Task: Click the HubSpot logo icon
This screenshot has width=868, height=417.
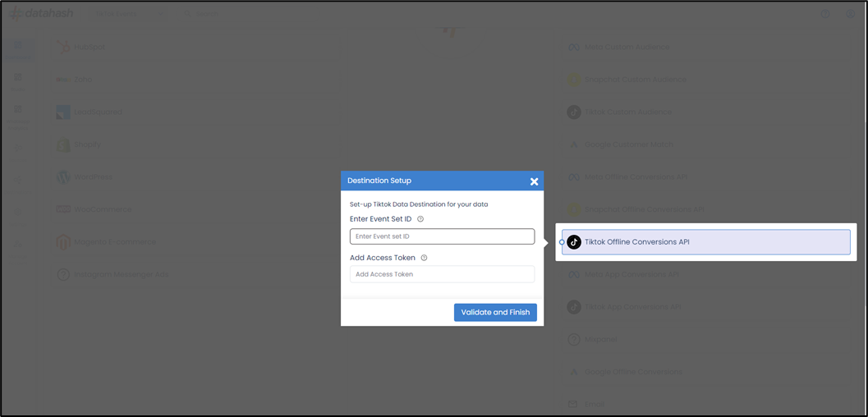Action: [63, 47]
